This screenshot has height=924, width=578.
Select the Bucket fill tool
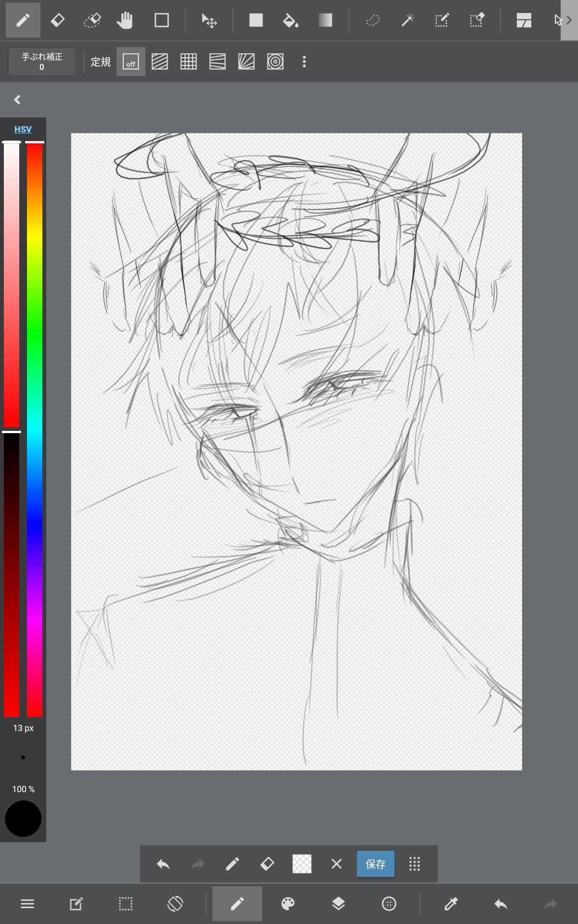point(290,21)
